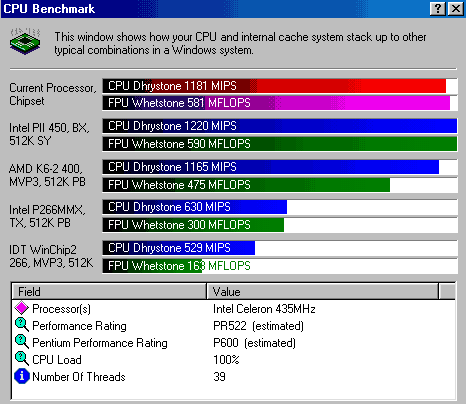This screenshot has height=404, width=466.
Task: Click the value PR522 (estimated)
Action: pyautogui.click(x=258, y=326)
